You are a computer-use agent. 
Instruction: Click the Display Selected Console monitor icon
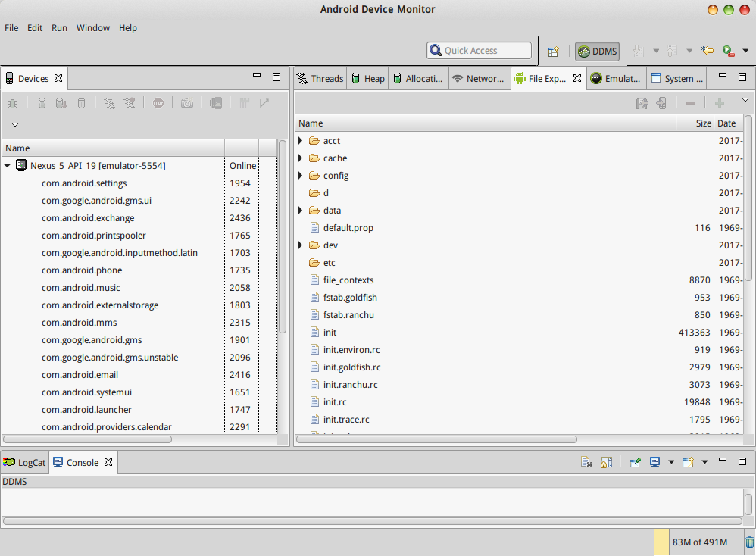click(654, 462)
